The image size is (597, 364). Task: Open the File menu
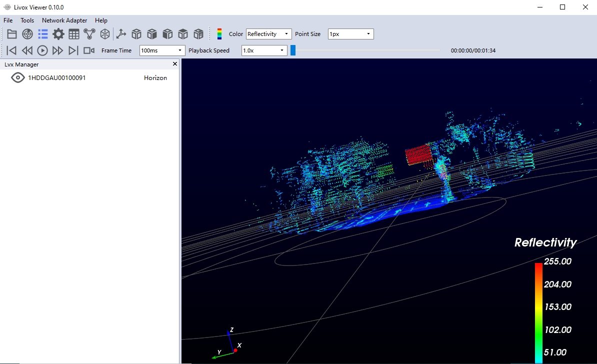click(x=8, y=20)
